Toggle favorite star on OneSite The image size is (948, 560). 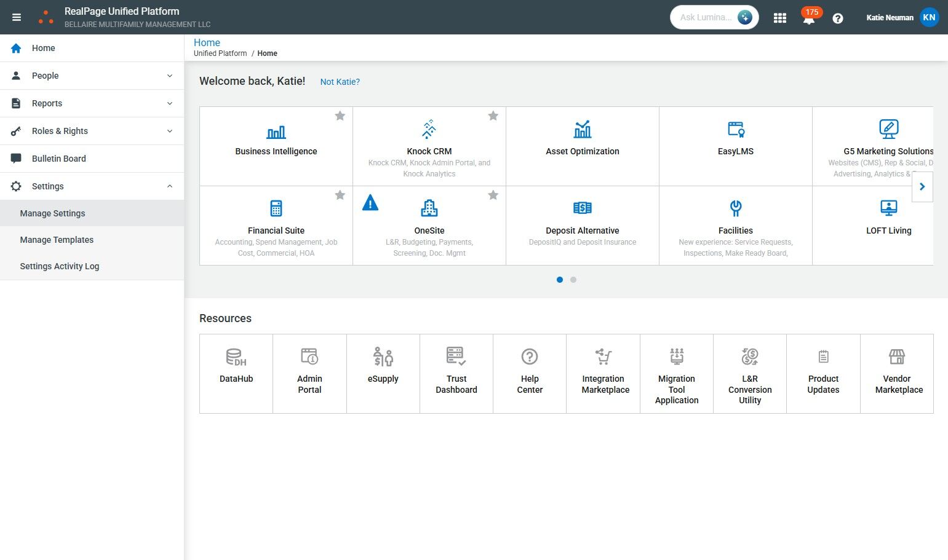click(x=493, y=195)
